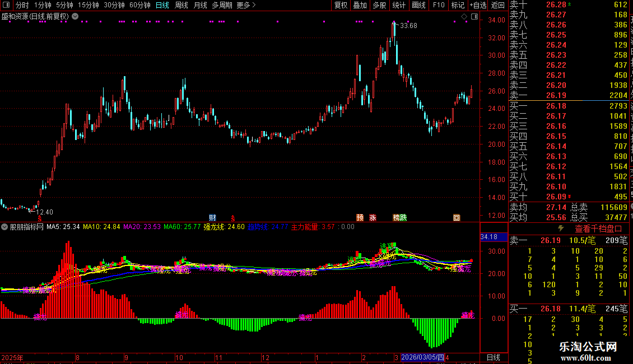Open 多股 multi-stock view
Screen dimensions: 633x364
click(x=379, y=5)
